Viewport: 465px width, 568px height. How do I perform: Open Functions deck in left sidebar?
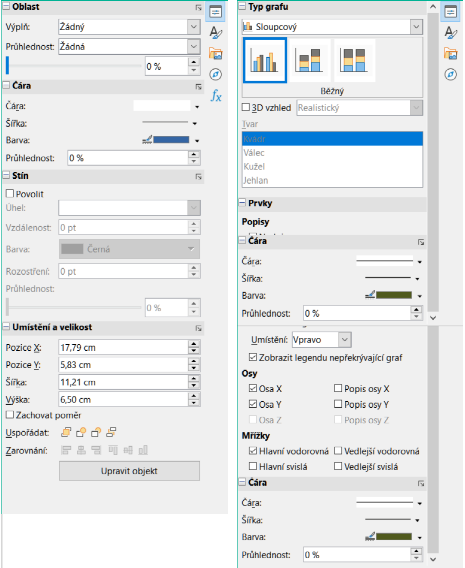tap(216, 96)
